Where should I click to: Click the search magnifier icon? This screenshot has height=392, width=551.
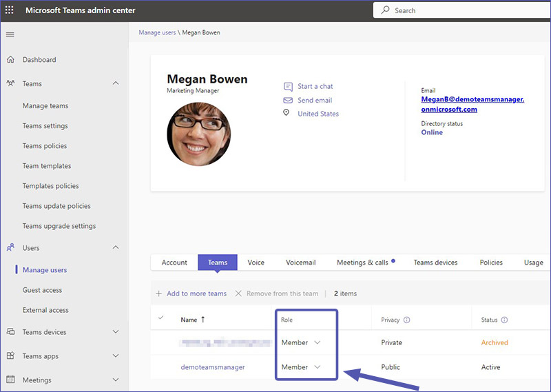385,10
